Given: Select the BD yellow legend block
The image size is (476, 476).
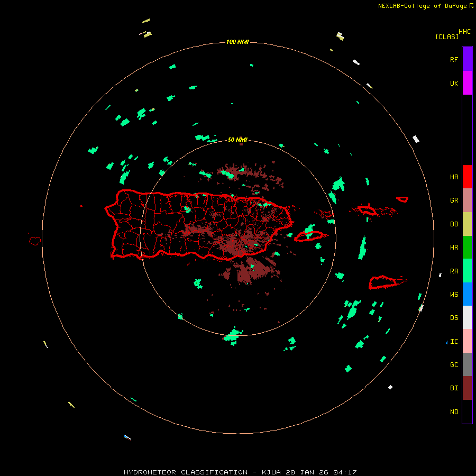Looking at the screenshot, I should 467,224.
